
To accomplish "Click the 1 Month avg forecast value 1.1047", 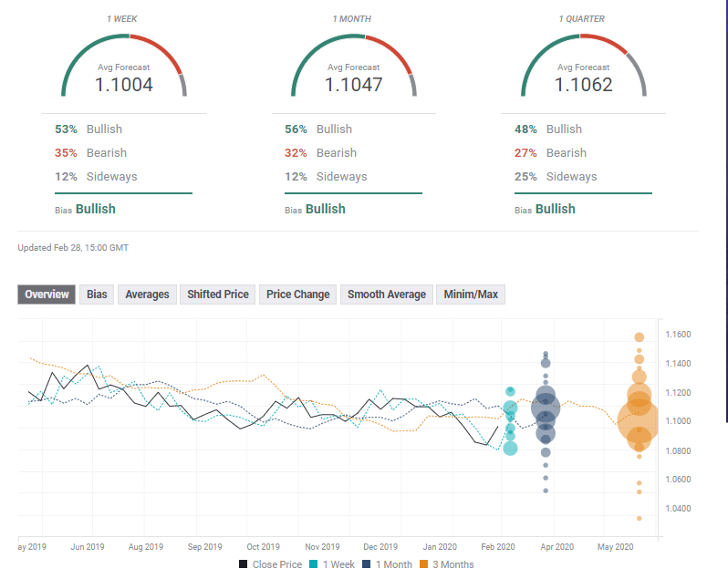I will tap(354, 85).
